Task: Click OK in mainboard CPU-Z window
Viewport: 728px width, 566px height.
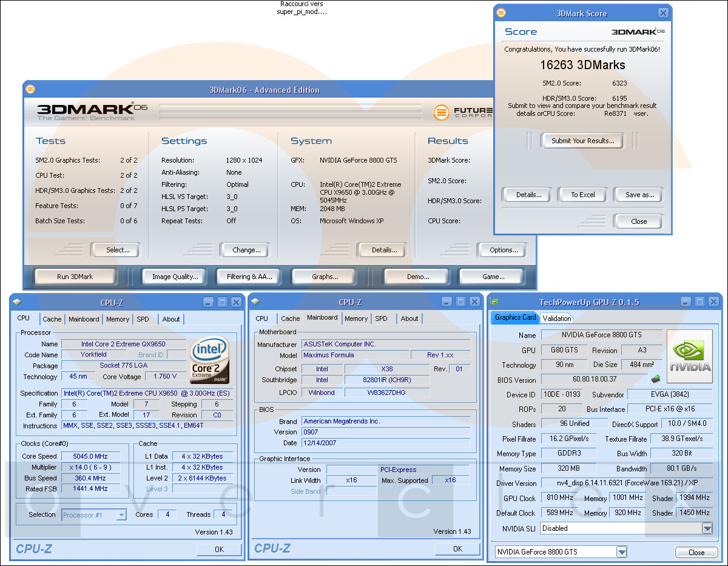Action: pos(457,548)
